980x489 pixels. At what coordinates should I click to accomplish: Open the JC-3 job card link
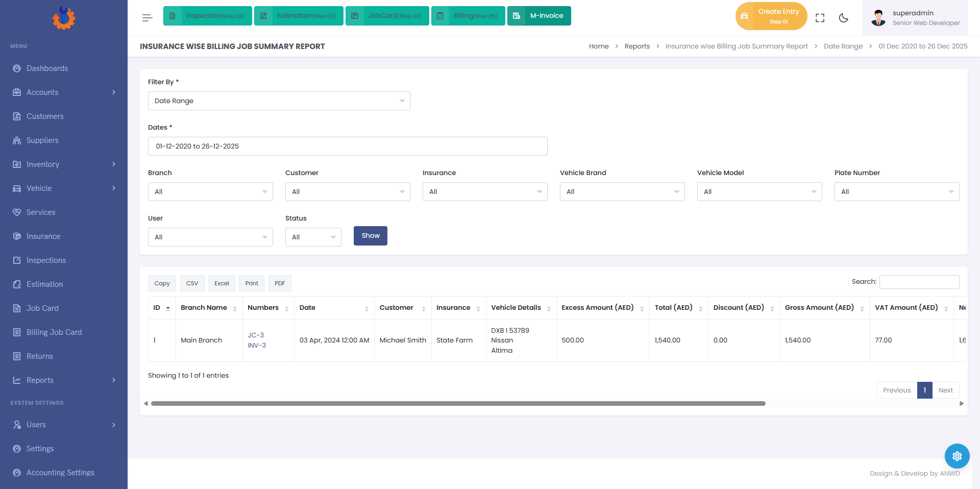[x=256, y=335]
